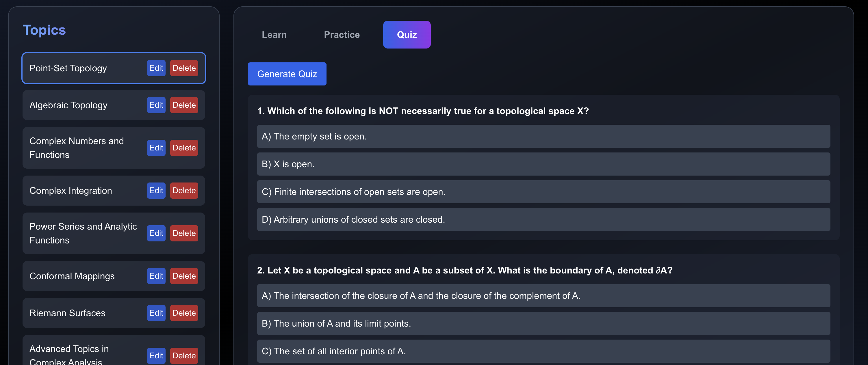Edit the Power Series and Analytic Functions topic

tap(156, 233)
